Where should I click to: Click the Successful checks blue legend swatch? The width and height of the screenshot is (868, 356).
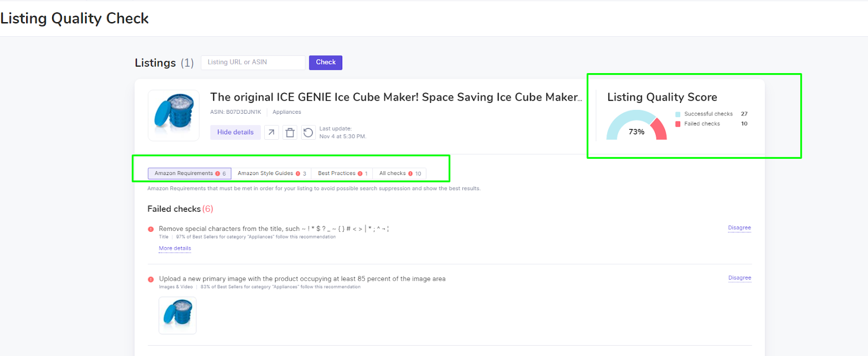pos(678,114)
